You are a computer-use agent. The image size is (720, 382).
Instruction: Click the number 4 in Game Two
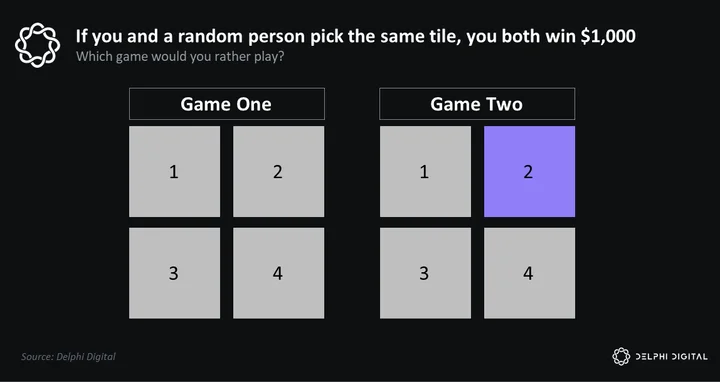coord(528,274)
